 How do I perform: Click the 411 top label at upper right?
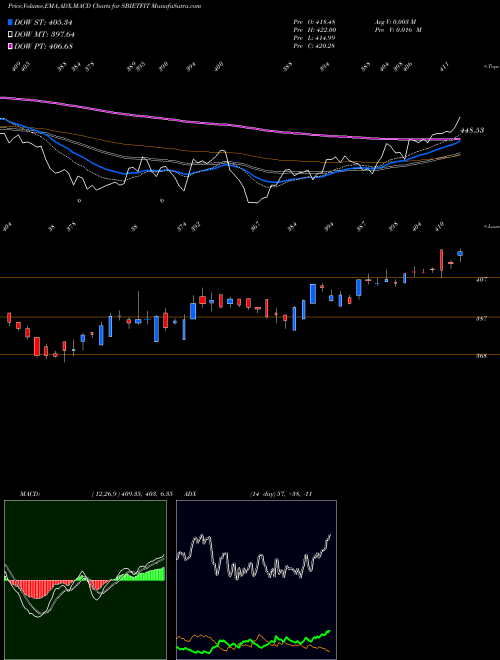tap(445, 66)
